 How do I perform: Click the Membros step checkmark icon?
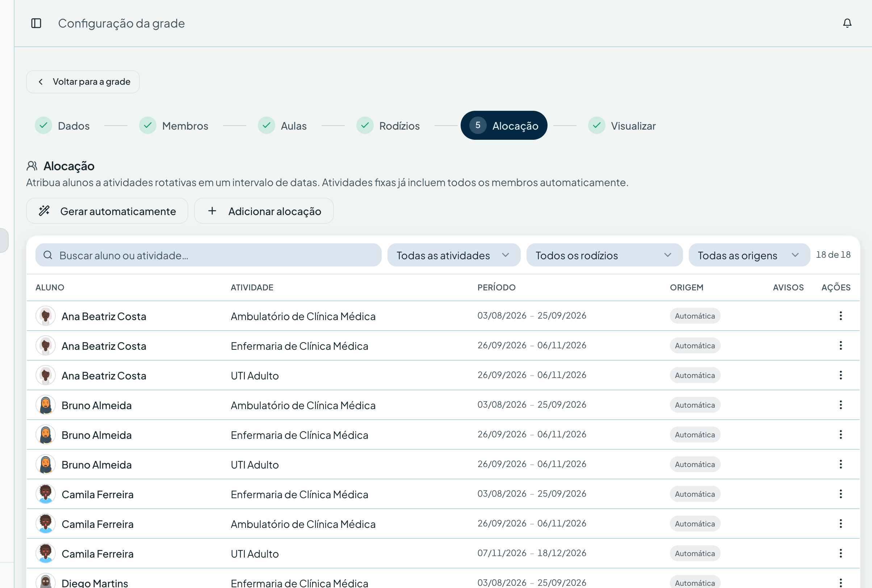[x=148, y=125]
